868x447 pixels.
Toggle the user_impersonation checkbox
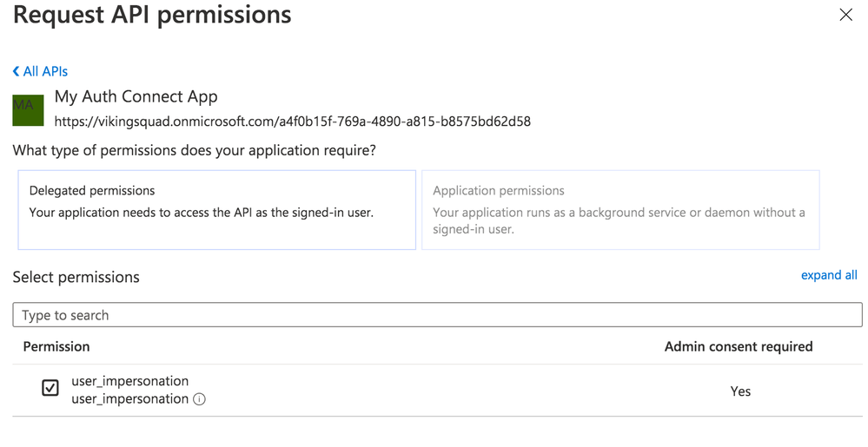pyautogui.click(x=50, y=388)
